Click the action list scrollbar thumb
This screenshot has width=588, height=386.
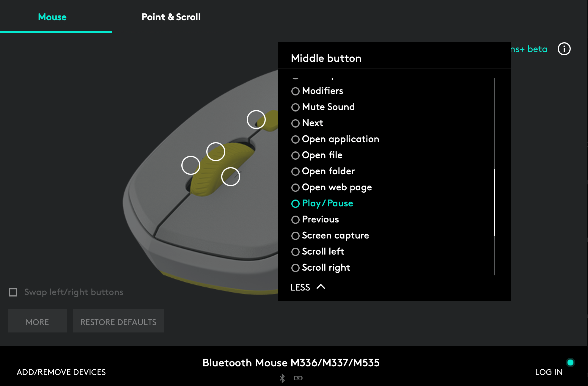point(494,202)
